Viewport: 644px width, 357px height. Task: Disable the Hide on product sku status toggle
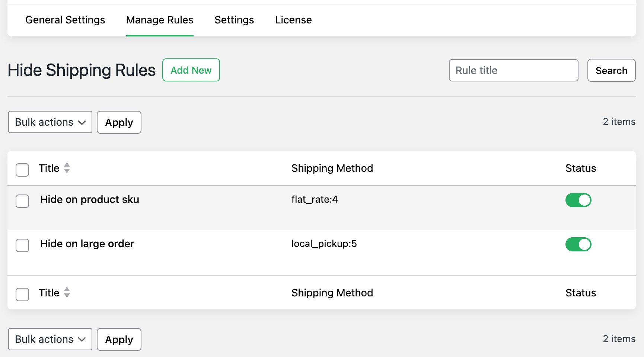click(x=578, y=200)
